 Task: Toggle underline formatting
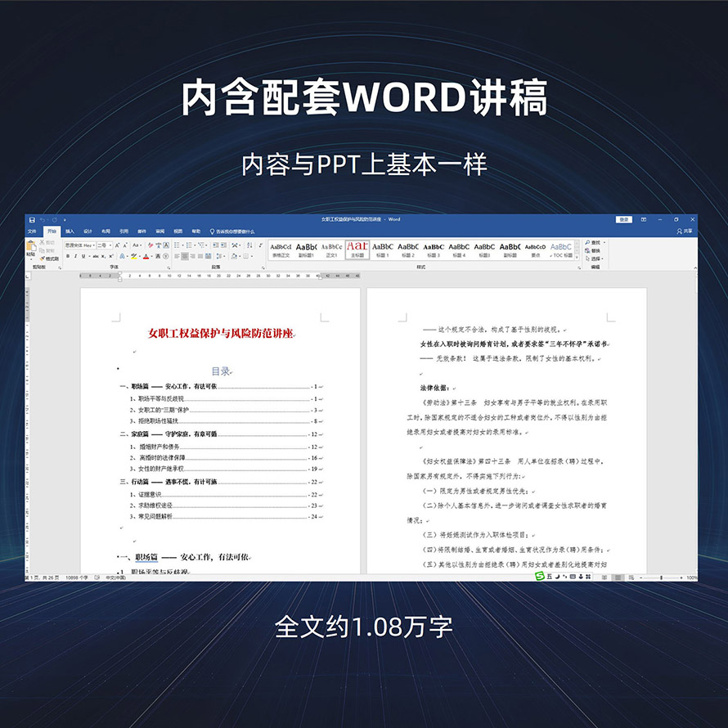tap(84, 256)
